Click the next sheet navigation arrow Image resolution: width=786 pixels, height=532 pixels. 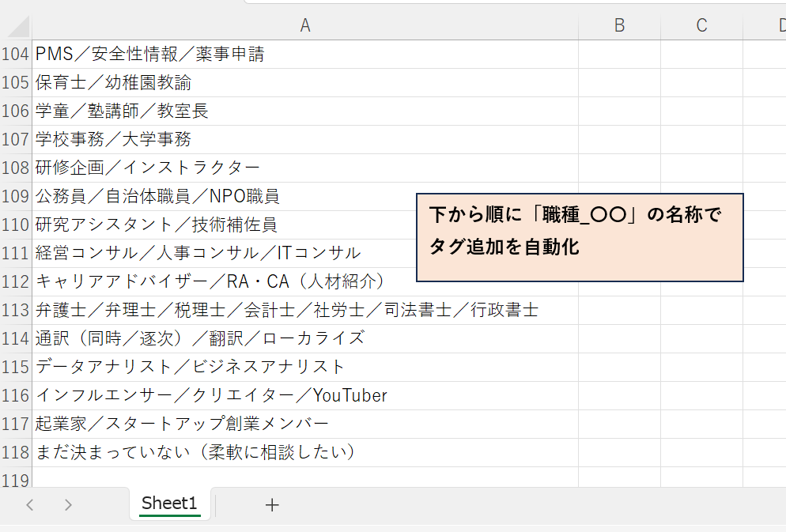(x=68, y=504)
